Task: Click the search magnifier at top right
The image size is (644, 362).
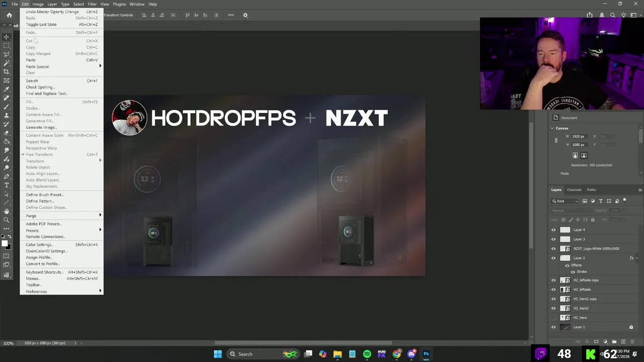Action: click(x=613, y=15)
